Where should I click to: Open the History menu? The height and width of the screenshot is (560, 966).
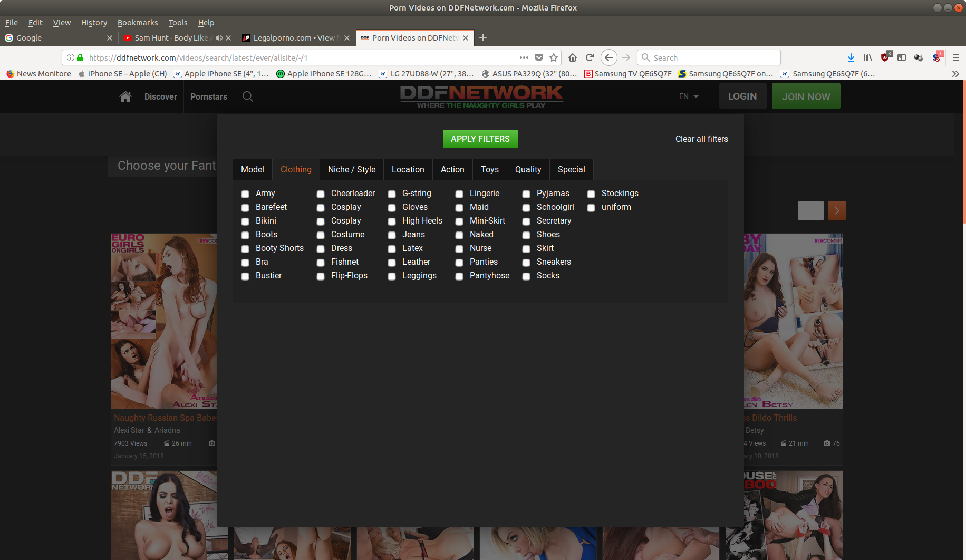(94, 23)
